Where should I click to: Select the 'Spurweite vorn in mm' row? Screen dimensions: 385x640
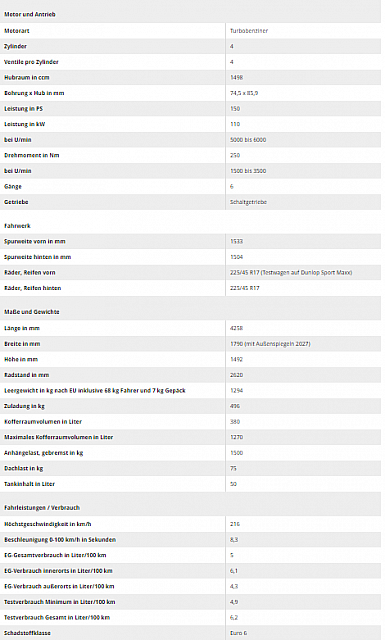click(x=190, y=241)
